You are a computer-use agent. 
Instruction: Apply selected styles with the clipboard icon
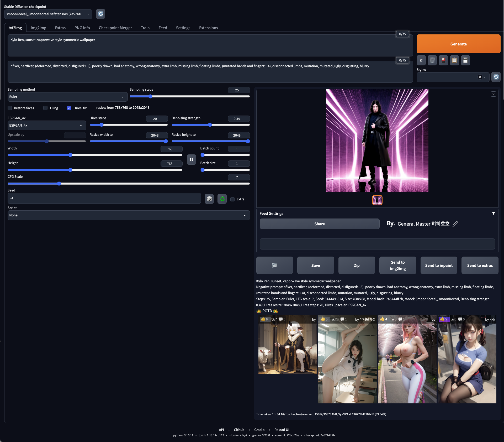[454, 60]
